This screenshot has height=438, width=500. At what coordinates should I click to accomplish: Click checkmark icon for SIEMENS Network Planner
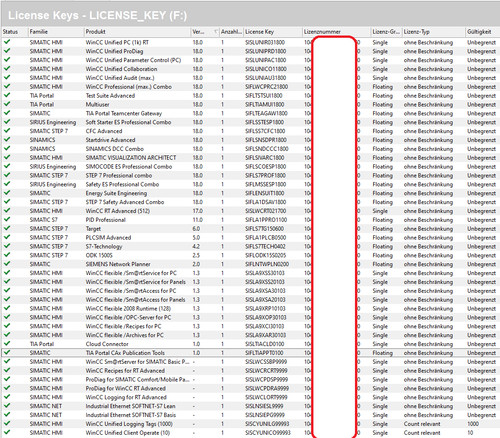pyautogui.click(x=7, y=264)
